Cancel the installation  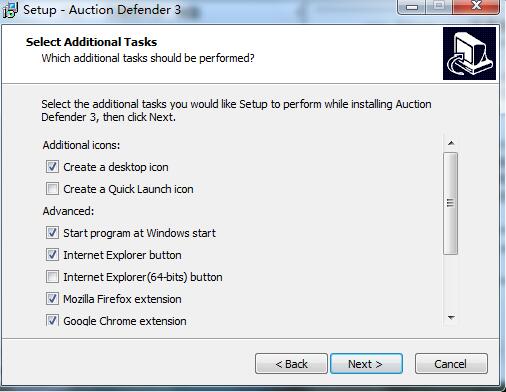pos(451,364)
